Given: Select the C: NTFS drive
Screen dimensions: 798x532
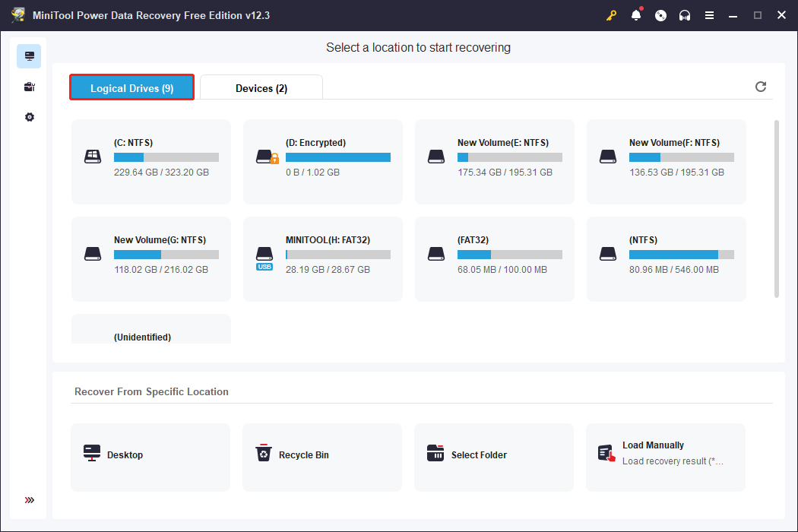Looking at the screenshot, I should pyautogui.click(x=151, y=161).
